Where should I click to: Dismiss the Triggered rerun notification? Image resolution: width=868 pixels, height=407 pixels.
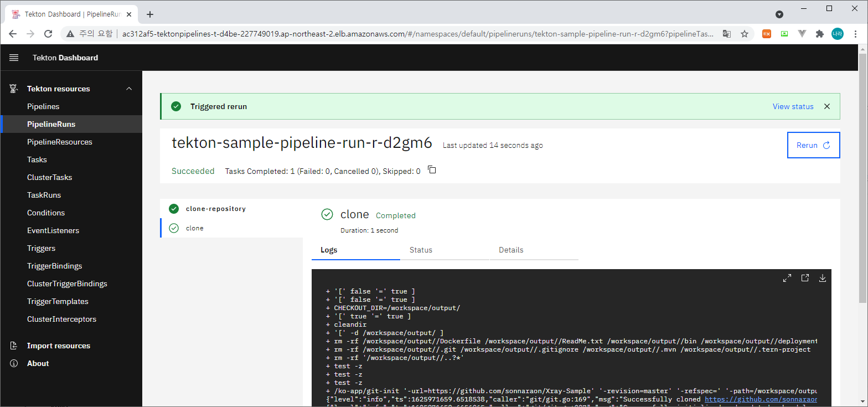click(x=827, y=106)
